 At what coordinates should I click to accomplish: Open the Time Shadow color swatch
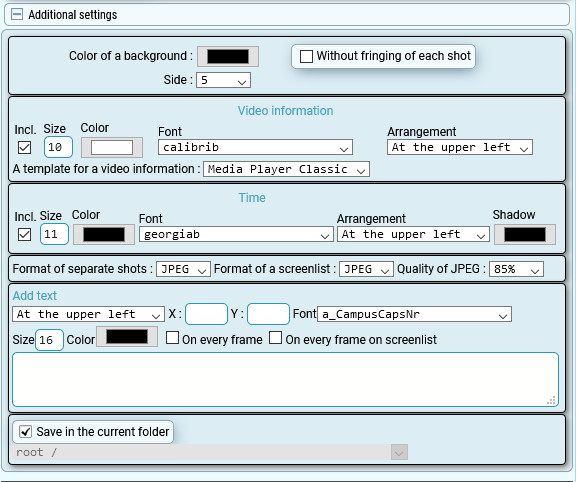[525, 235]
